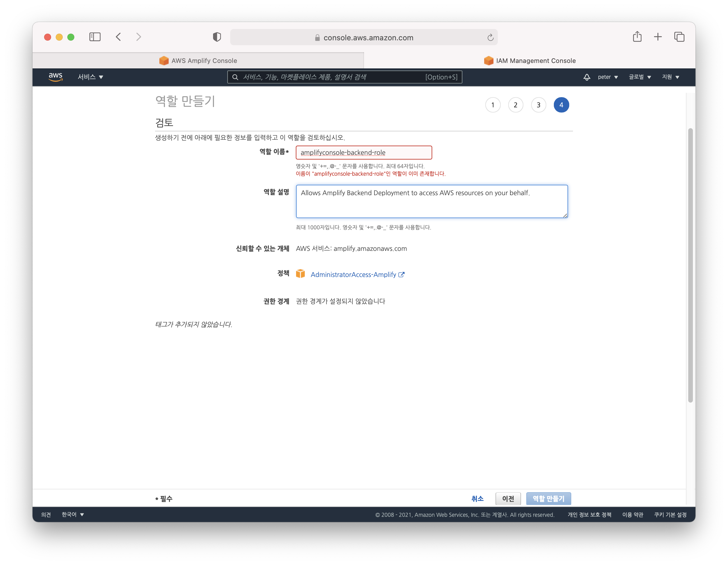Select the IAM Management Console tab
728x565 pixels.
point(530,61)
